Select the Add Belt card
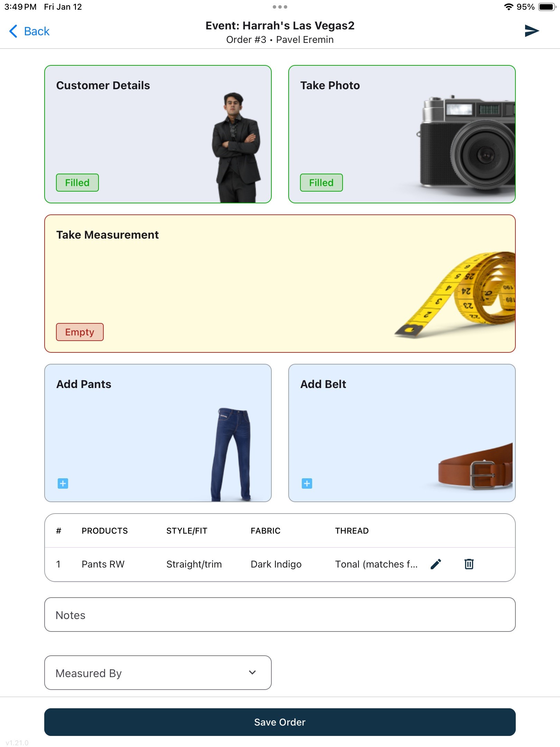This screenshot has width=560, height=747. click(x=402, y=433)
